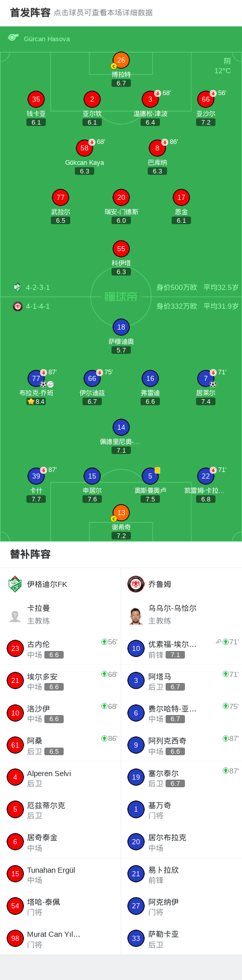Select 科伊塔 number 55 player circle
Screen dimensions: 242x980
(121, 249)
